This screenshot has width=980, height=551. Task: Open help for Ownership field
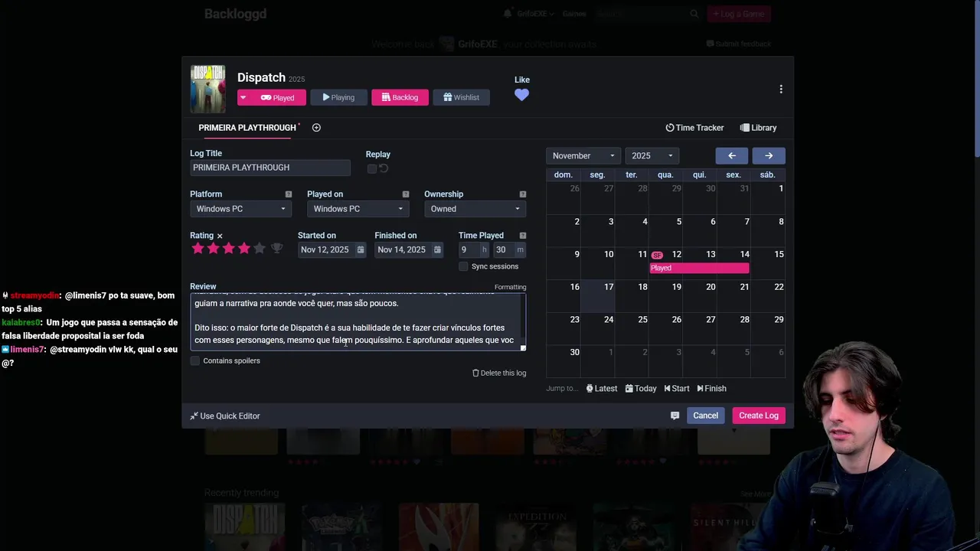pos(523,194)
